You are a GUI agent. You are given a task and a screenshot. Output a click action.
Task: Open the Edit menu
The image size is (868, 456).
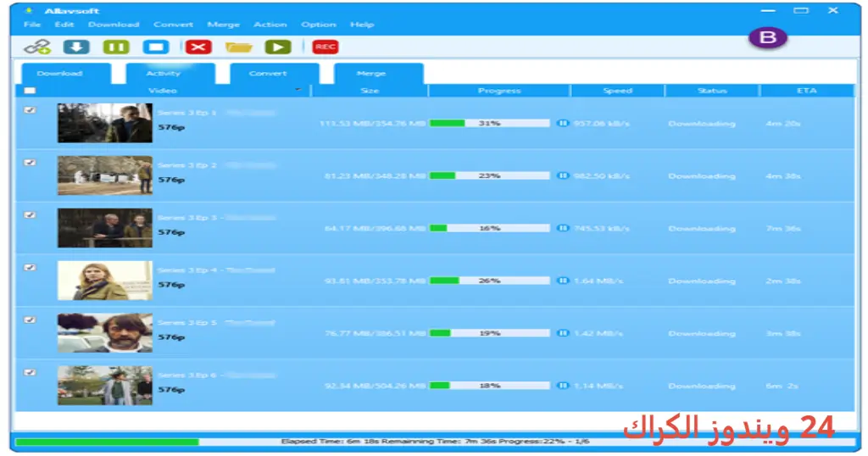[64, 25]
